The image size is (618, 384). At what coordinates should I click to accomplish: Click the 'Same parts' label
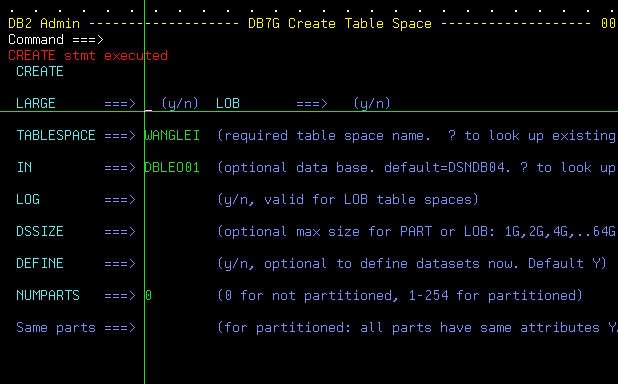pyautogui.click(x=56, y=327)
